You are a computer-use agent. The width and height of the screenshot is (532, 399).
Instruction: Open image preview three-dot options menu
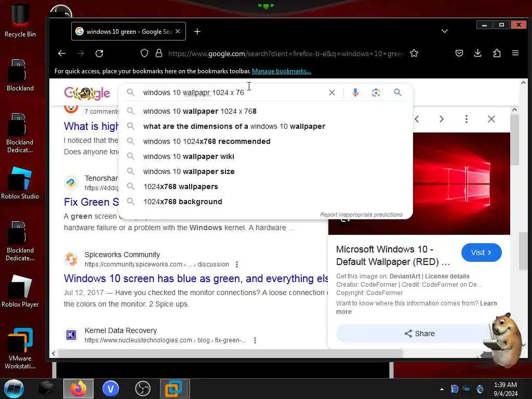tap(467, 119)
